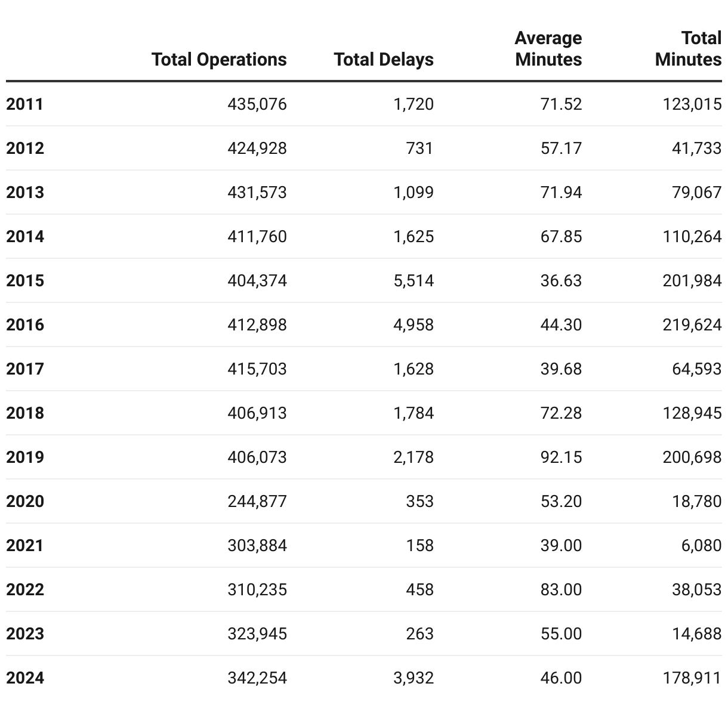
Task: Click the 5,514 total delays cell
Action: [x=414, y=281]
